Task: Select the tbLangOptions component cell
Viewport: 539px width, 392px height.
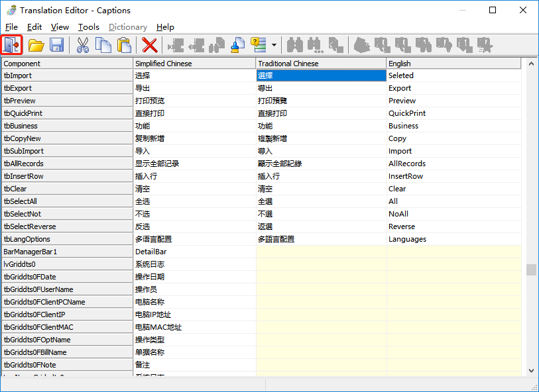Action: [68, 239]
